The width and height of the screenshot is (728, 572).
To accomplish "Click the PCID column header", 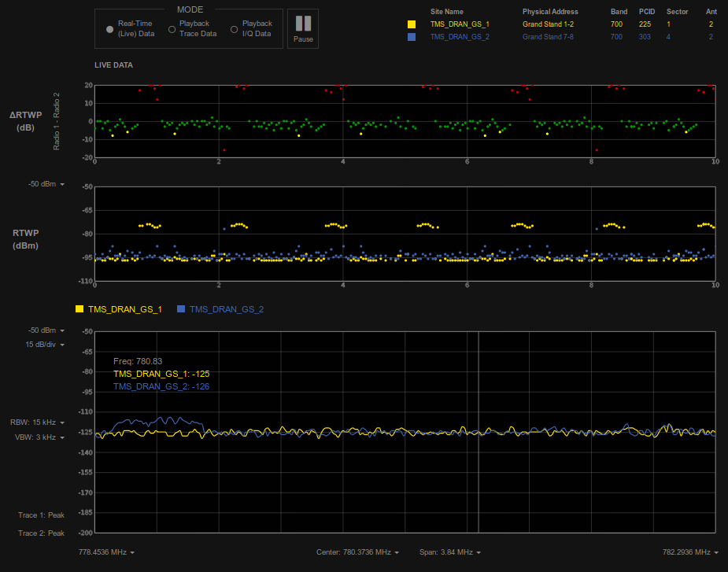I will (x=647, y=12).
